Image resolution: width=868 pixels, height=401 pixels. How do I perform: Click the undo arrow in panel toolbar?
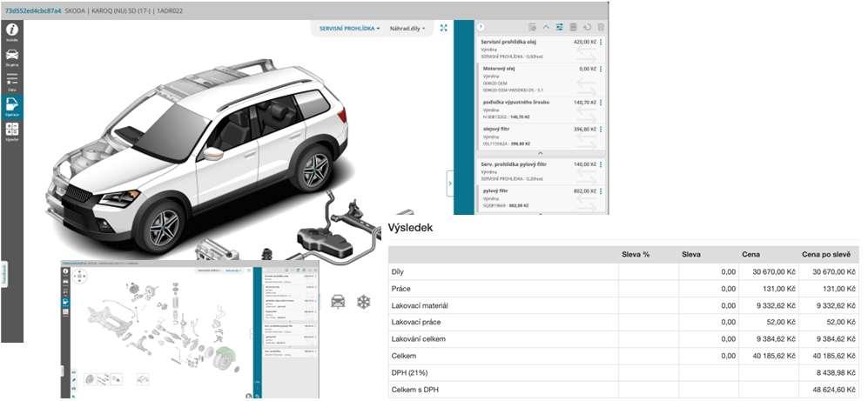point(587,27)
